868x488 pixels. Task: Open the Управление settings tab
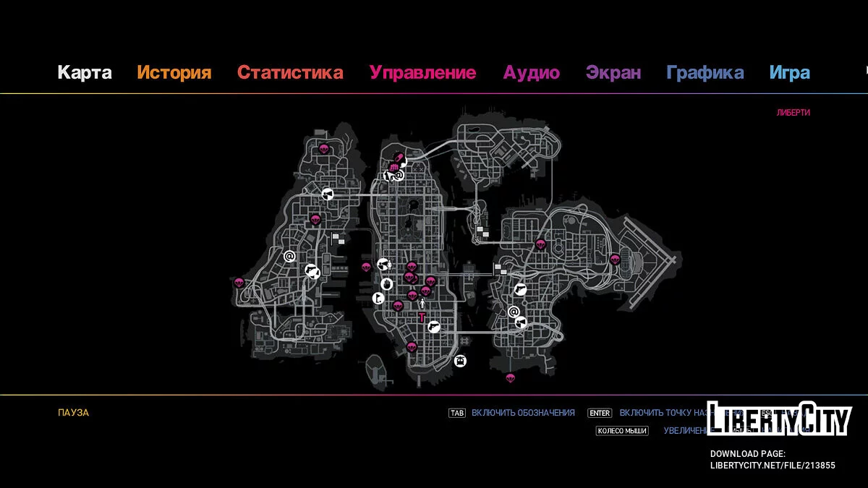pyautogui.click(x=422, y=72)
